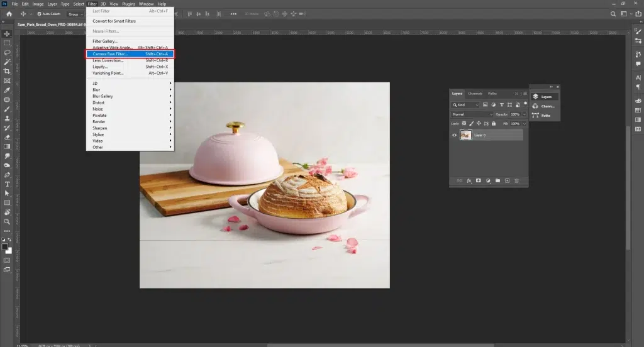Hide Layer 0 using eye icon
The height and width of the screenshot is (347, 644).
455,135
